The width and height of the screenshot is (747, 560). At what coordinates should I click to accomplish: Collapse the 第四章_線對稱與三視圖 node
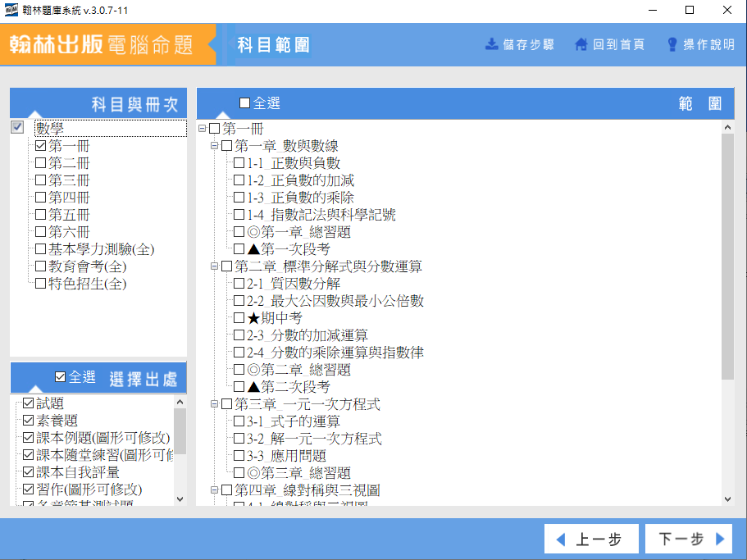214,489
